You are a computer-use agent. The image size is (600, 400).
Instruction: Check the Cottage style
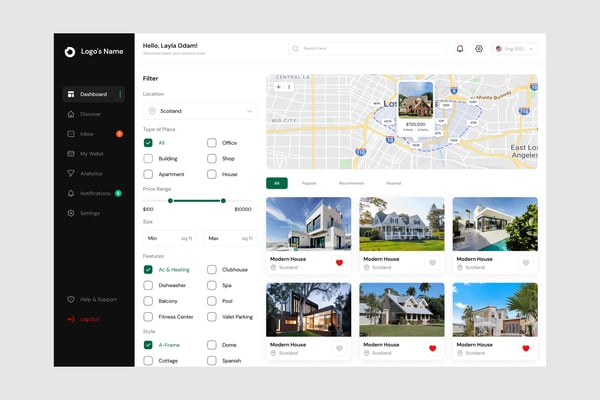[148, 361]
